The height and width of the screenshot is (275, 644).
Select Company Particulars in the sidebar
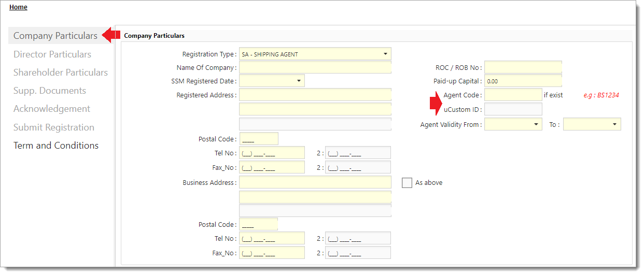(x=55, y=36)
